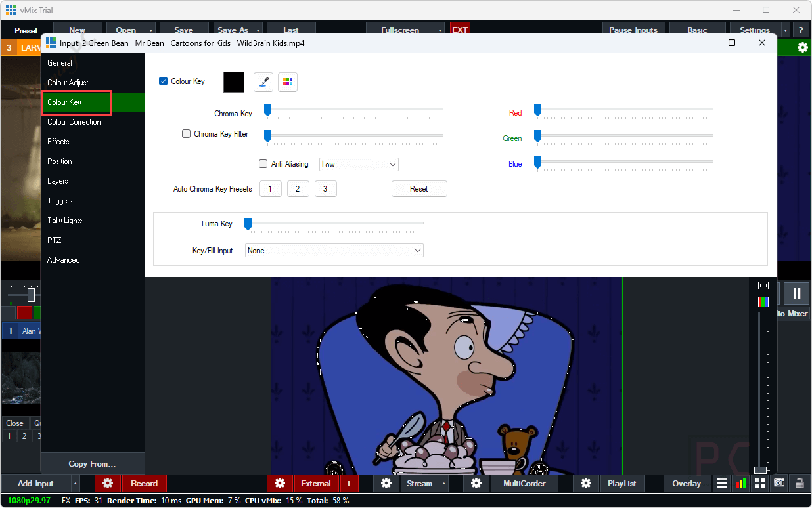Enable the Chroma Key Filter checkbox
Image resolution: width=812 pixels, height=508 pixels.
186,134
